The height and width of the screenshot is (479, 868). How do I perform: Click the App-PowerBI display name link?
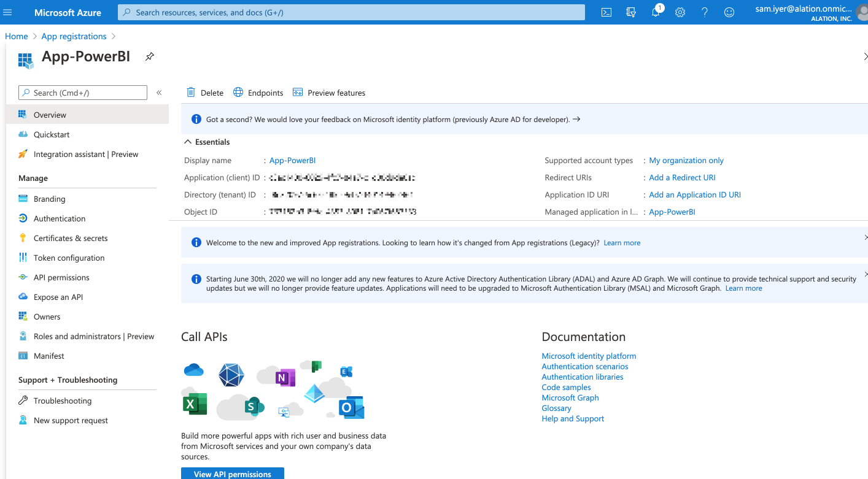(292, 160)
